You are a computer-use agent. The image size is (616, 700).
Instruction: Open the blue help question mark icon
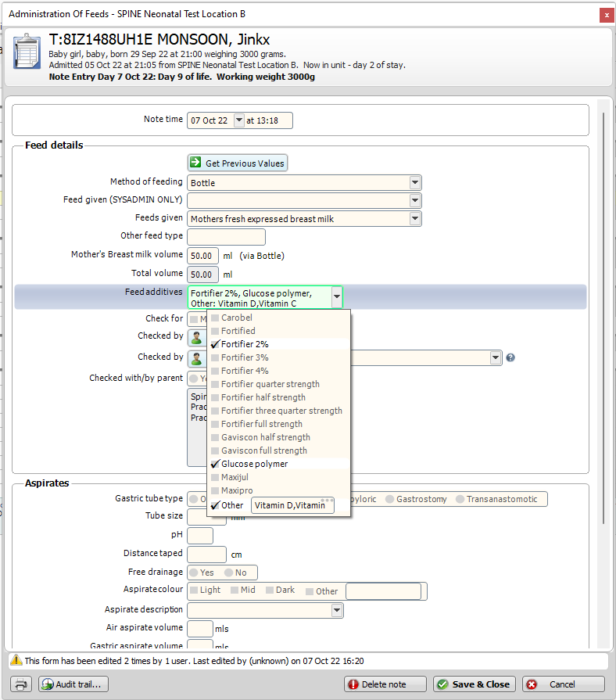[x=510, y=357]
